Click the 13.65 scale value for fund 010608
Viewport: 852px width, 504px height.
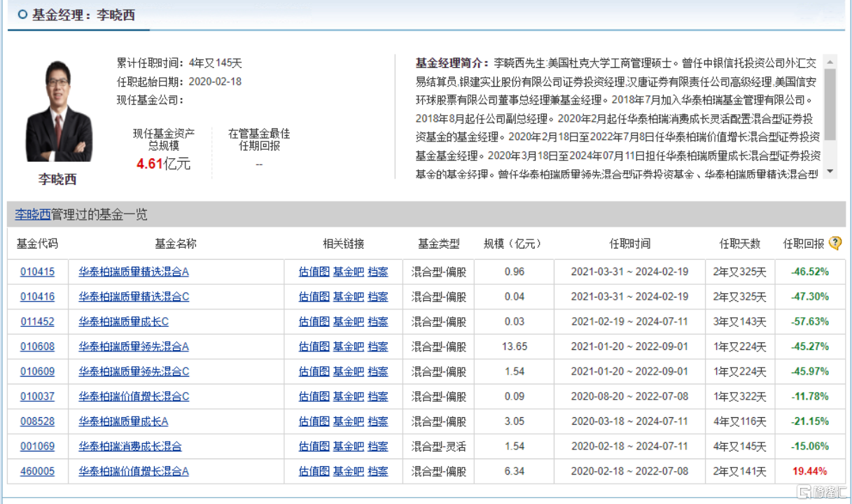point(515,346)
